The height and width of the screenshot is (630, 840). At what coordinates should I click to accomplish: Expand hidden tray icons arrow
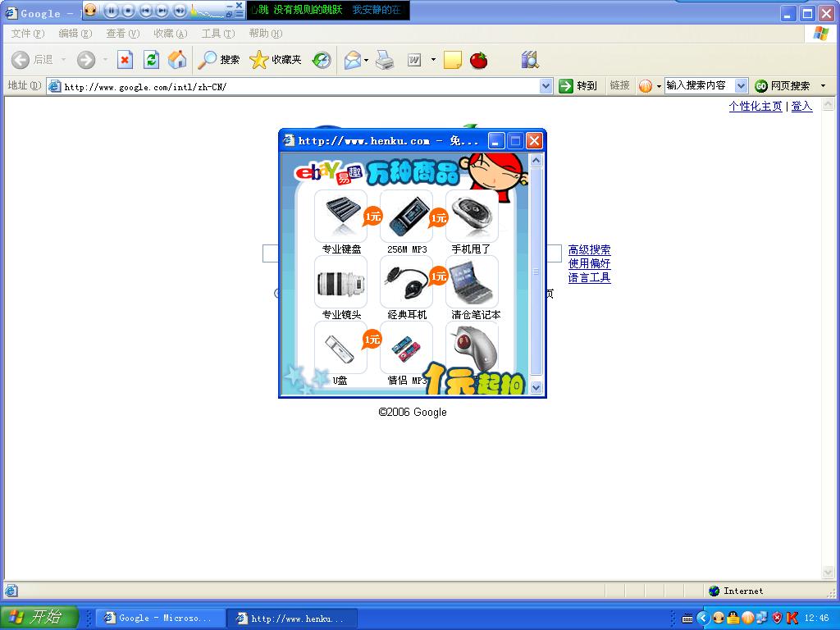coord(703,619)
